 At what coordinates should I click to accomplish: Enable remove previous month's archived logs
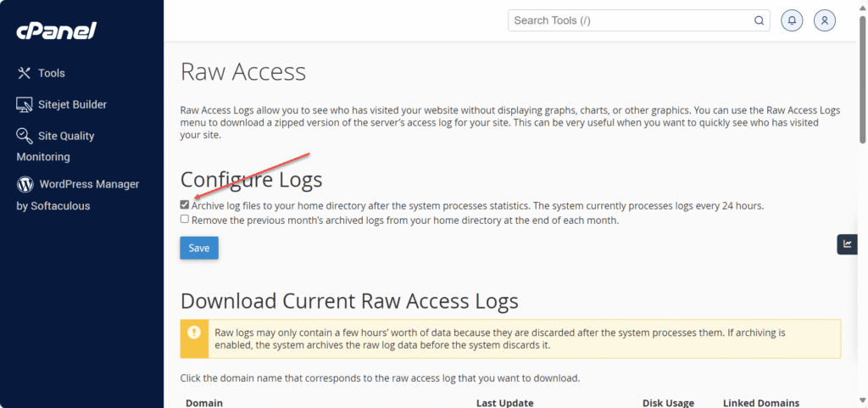(x=185, y=220)
